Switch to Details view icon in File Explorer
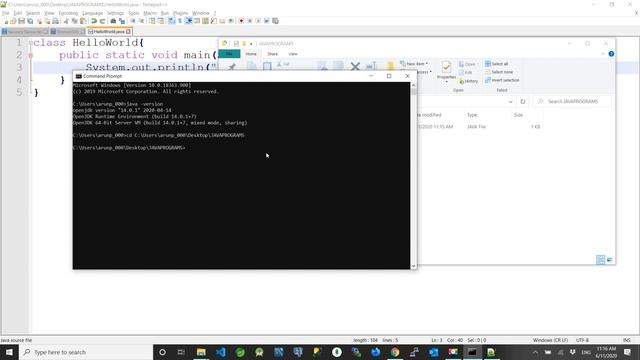This screenshot has height=360, width=640. tap(600, 260)
